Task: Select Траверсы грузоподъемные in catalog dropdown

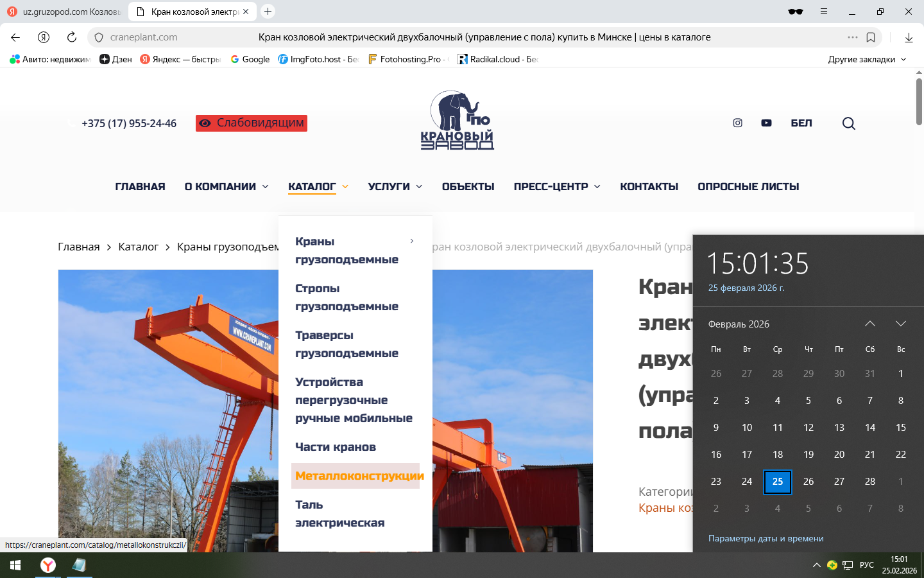Action: [x=347, y=344]
